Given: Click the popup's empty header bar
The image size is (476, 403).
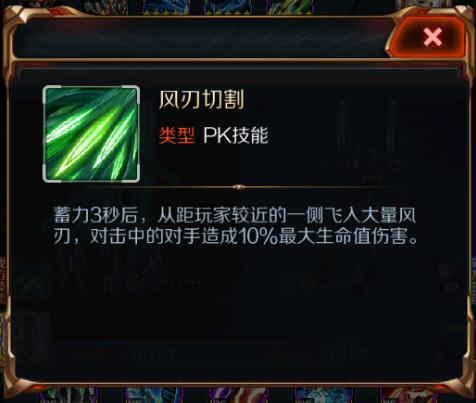Looking at the screenshot, I should click(200, 37).
